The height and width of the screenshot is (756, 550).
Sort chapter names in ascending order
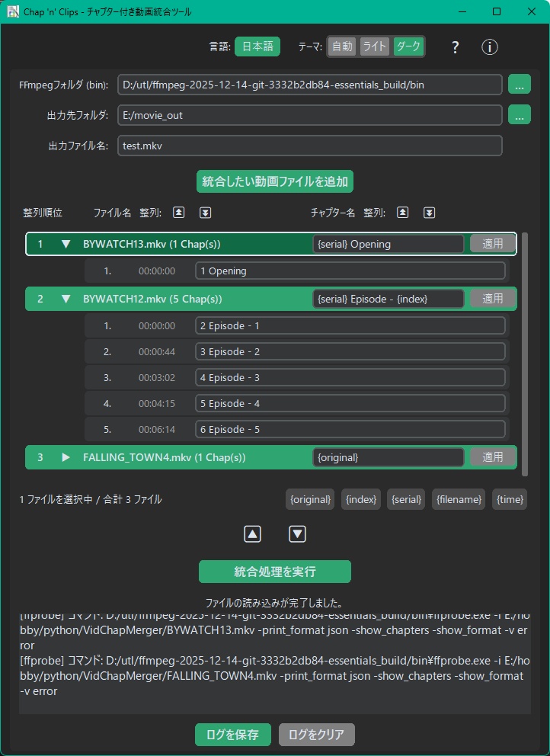click(402, 213)
